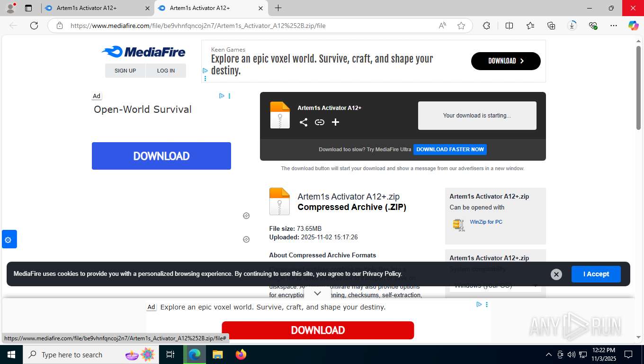Viewport: 644px width, 364px height.
Task: Click the Open-World Survival ad title
Action: [143, 109]
